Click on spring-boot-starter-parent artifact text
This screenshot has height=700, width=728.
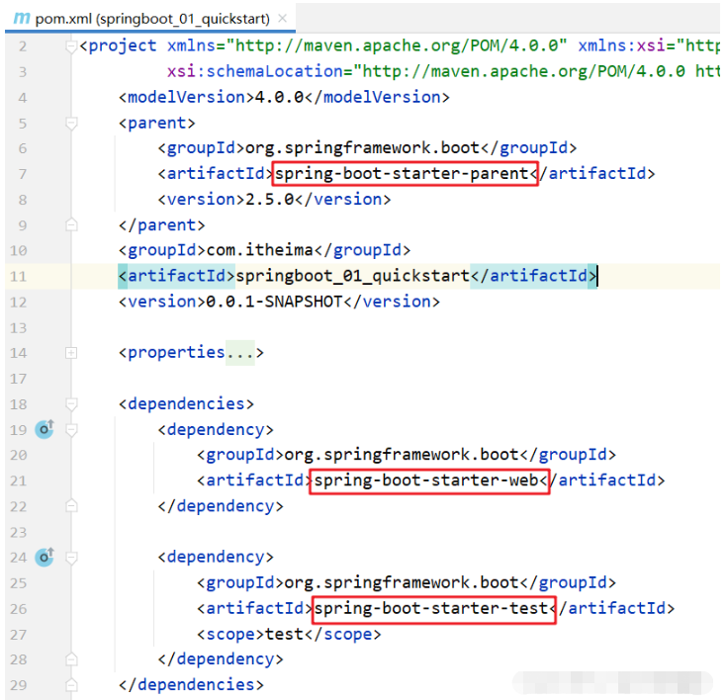coord(404,174)
